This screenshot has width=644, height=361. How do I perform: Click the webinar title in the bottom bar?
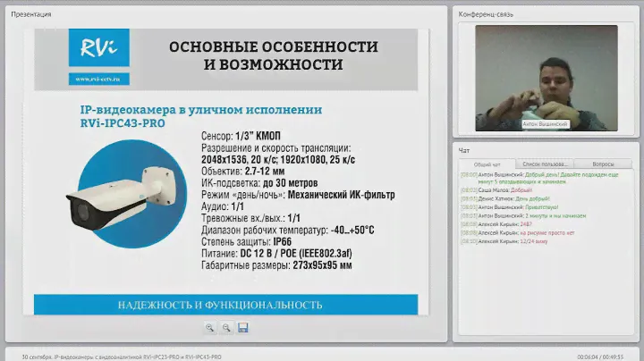point(121,356)
